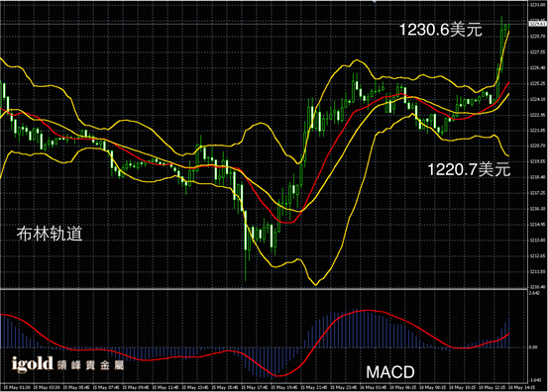
Task: Click the 領峰貴金屬 brand text
Action: click(90, 365)
